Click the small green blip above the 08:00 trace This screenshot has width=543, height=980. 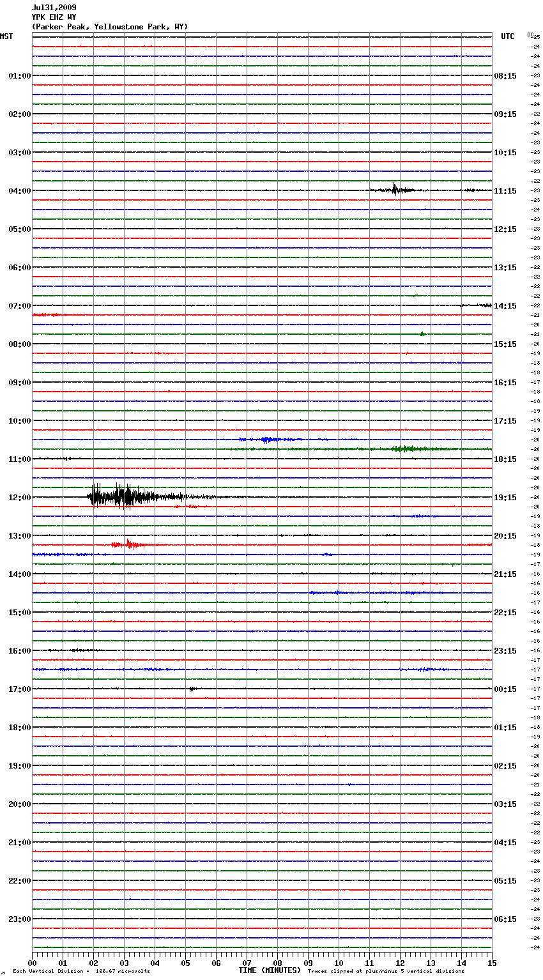tap(422, 333)
